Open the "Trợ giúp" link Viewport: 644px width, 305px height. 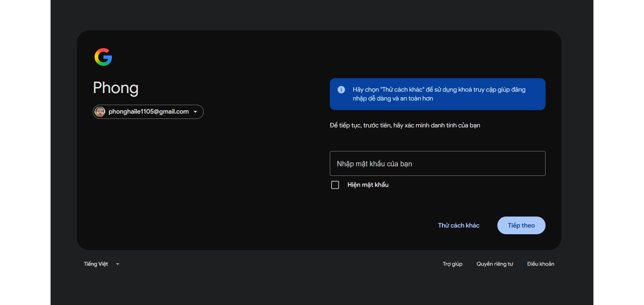click(452, 264)
